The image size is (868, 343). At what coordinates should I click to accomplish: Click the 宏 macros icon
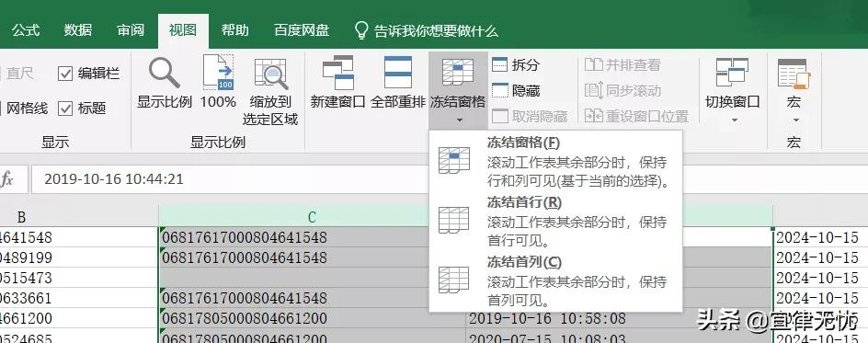coord(794,74)
